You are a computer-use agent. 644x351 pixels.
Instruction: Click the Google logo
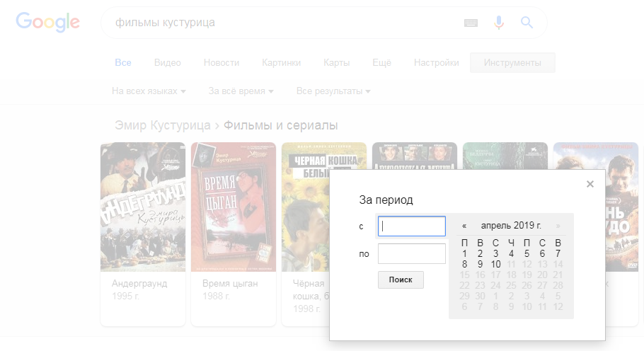[x=47, y=23]
